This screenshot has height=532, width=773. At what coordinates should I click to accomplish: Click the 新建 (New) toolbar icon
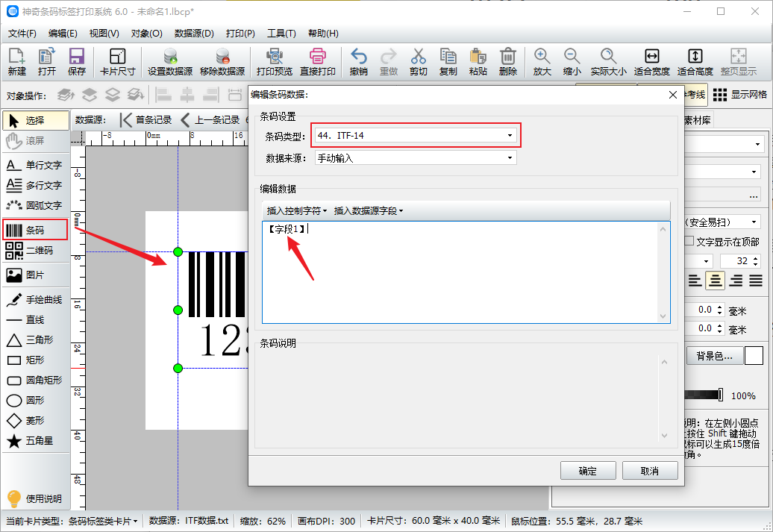[16, 62]
